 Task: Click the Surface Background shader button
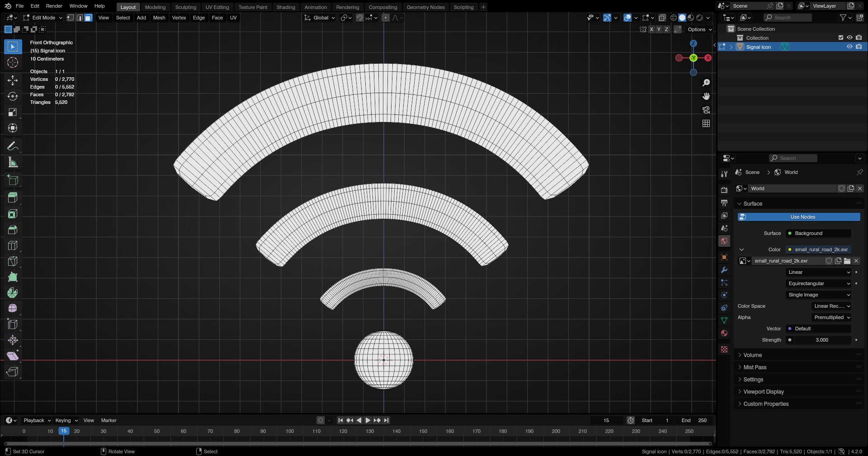tap(819, 233)
